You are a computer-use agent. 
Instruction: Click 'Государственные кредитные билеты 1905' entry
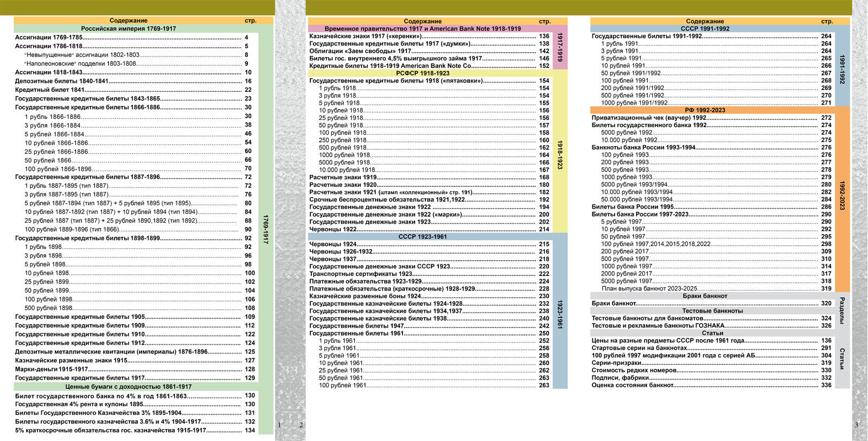pos(135,317)
